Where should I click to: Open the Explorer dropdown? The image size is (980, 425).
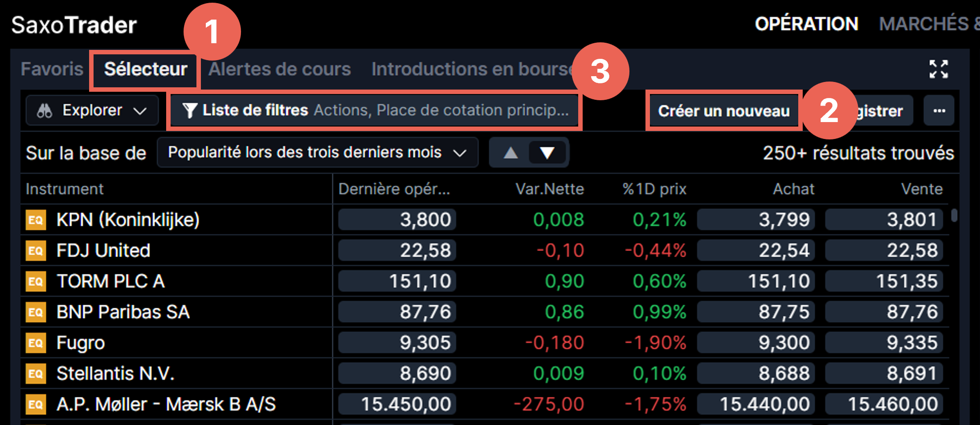(92, 110)
